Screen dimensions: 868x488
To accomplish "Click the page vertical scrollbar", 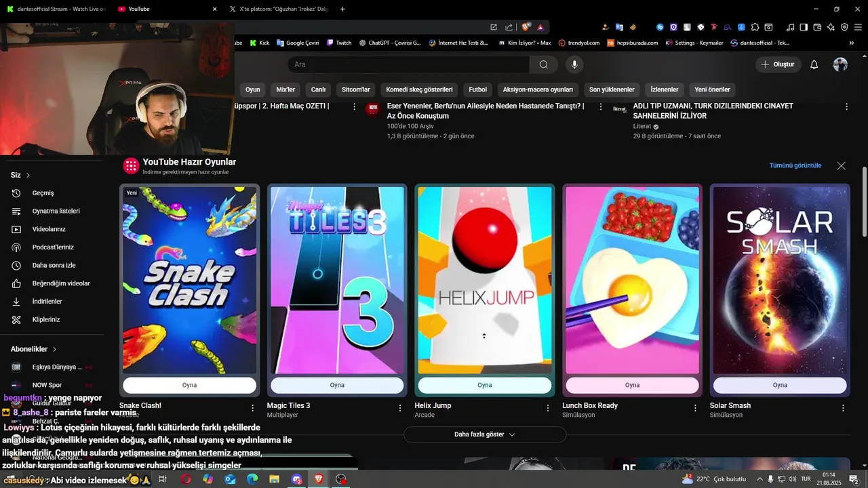I will point(864,202).
